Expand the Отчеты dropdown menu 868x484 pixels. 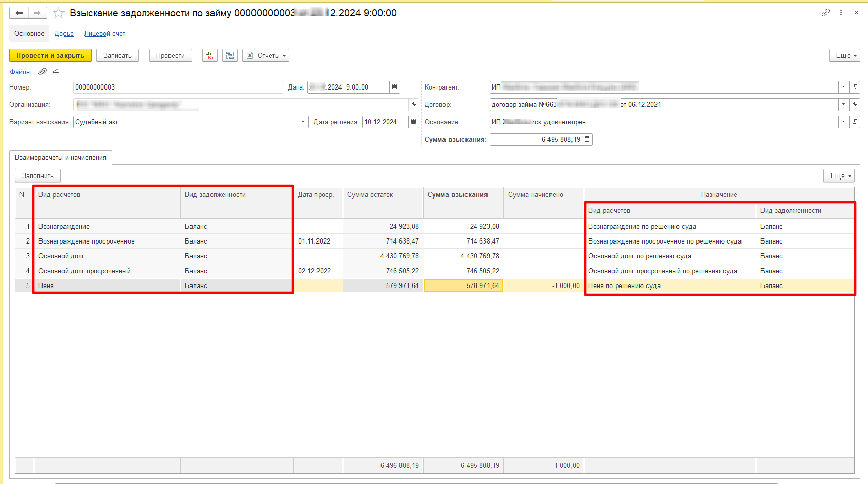(266, 55)
